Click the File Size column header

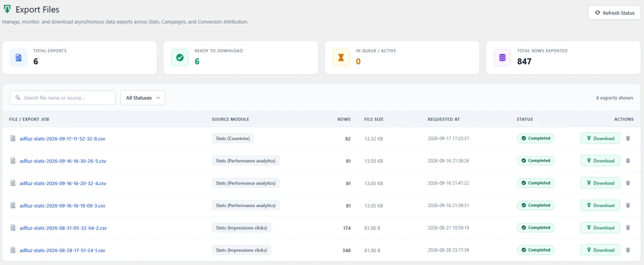(x=374, y=119)
